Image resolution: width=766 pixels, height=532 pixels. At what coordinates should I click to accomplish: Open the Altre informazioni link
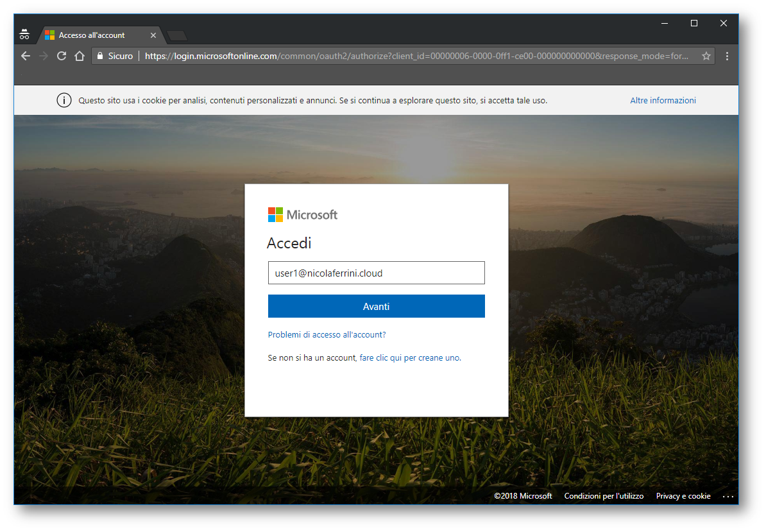click(x=663, y=100)
